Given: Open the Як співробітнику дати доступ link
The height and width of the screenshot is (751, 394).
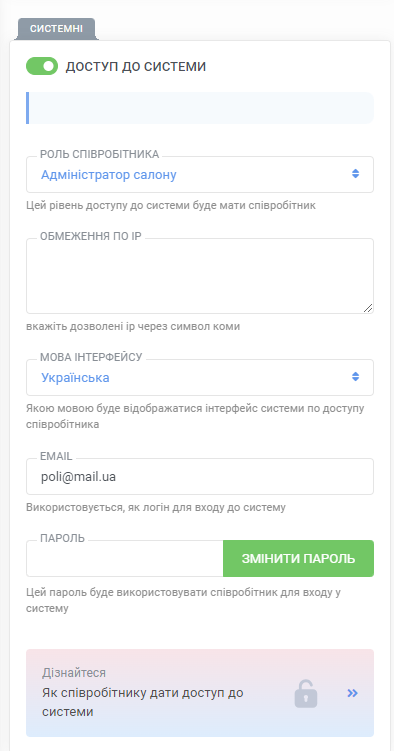Looking at the screenshot, I should point(143,702).
